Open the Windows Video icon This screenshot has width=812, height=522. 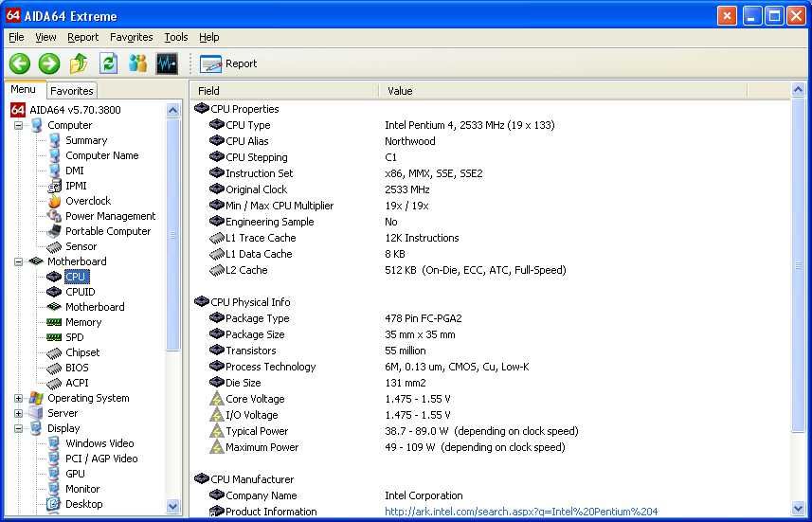tap(54, 443)
